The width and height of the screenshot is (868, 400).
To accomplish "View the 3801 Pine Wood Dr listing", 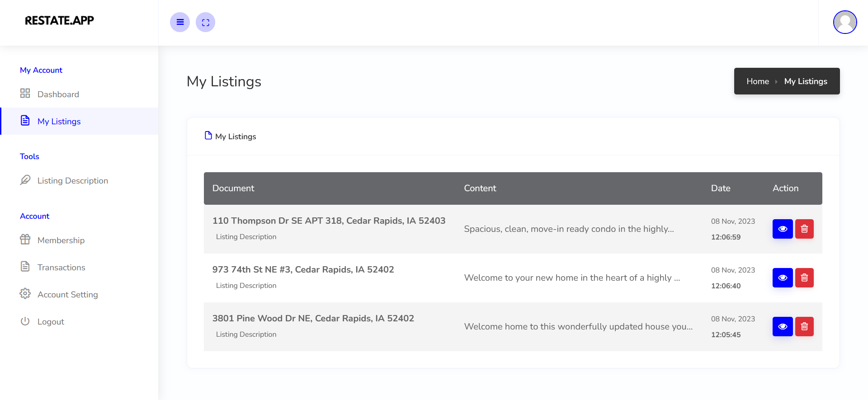I will (783, 327).
